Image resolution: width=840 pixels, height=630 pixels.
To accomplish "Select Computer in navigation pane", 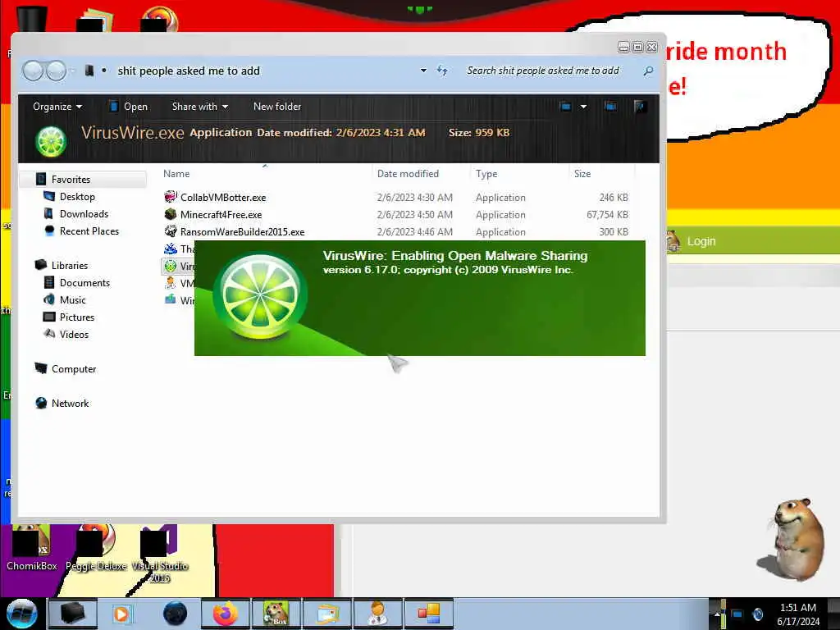I will coord(73,368).
